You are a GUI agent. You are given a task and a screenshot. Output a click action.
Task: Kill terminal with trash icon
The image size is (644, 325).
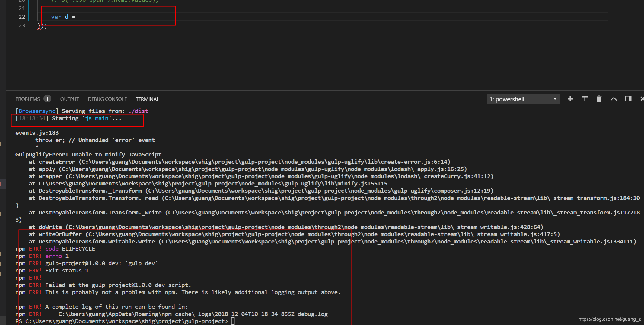[x=599, y=99]
